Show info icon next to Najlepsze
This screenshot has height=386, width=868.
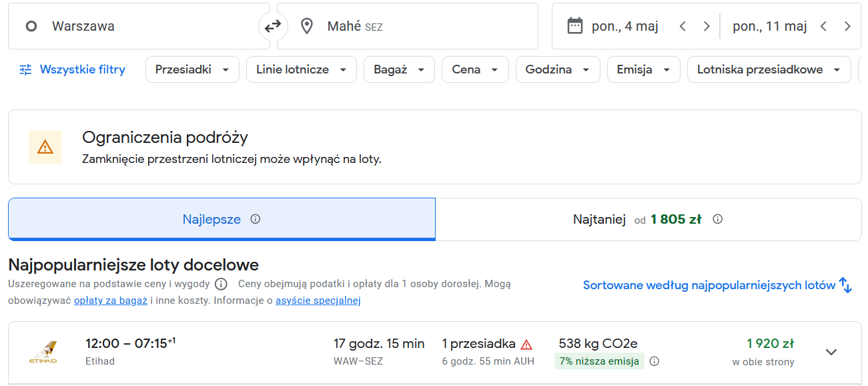[x=255, y=219]
